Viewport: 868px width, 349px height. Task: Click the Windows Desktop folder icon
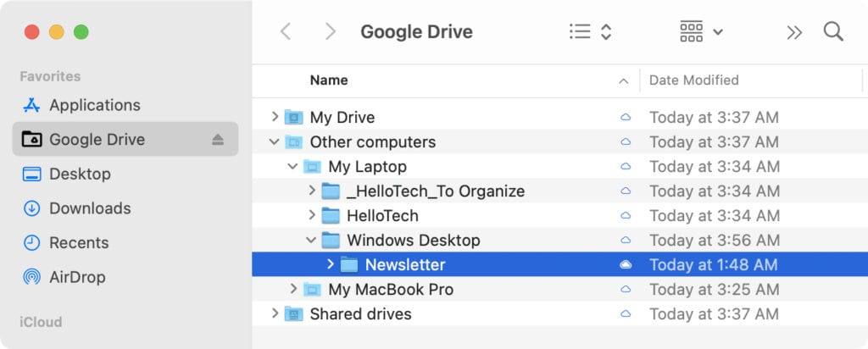point(331,240)
